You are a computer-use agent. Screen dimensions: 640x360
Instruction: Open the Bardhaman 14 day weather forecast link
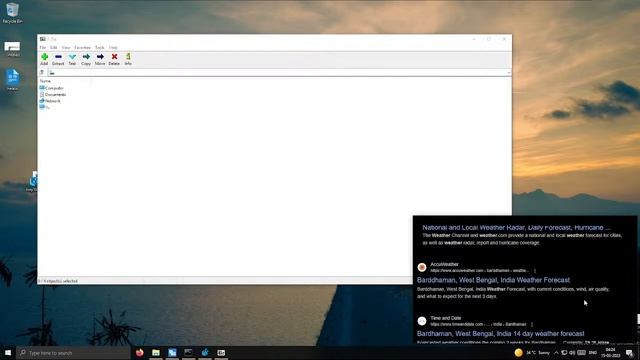pos(500,333)
